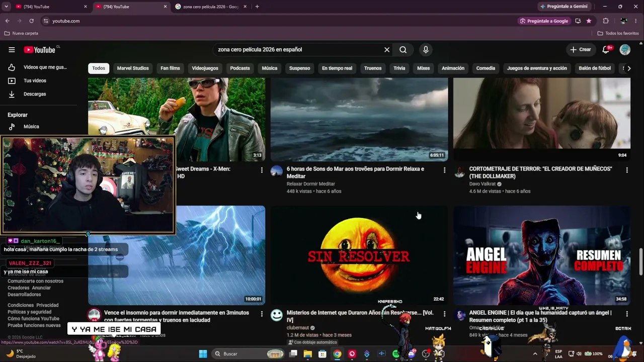The height and width of the screenshot is (362, 644).
Task: Open YouTube notifications bell
Action: (x=606, y=50)
